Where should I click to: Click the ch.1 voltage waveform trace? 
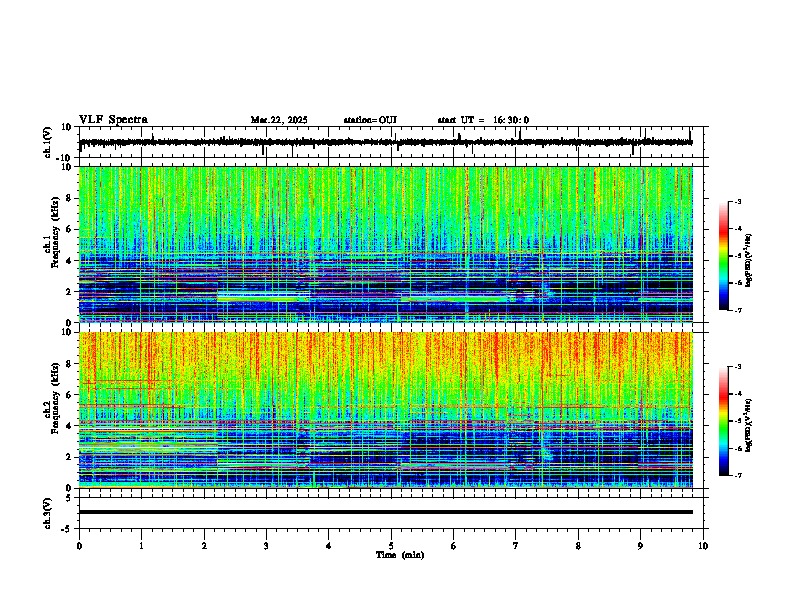coord(385,142)
